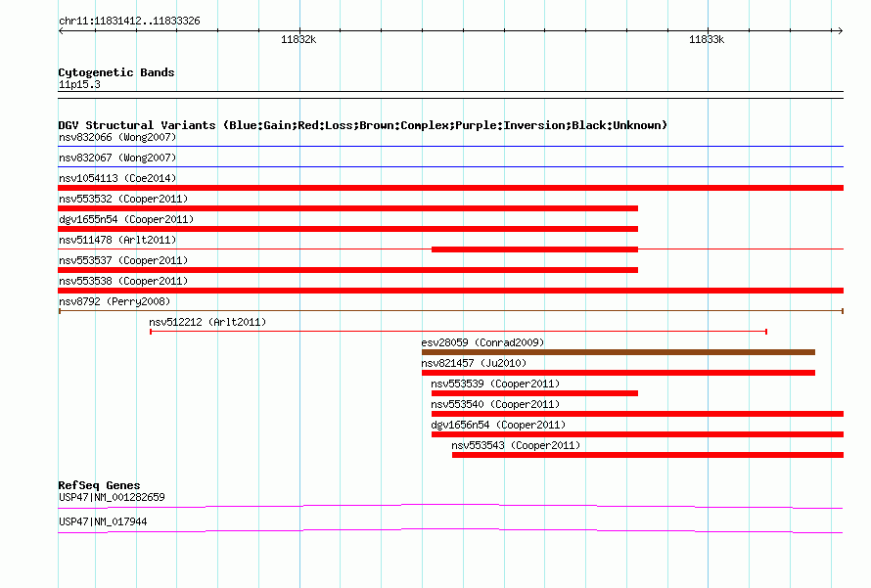This screenshot has height=588, width=871.
Task: Open variant nsv832066 (Wong2007) label
Action: tap(117, 137)
